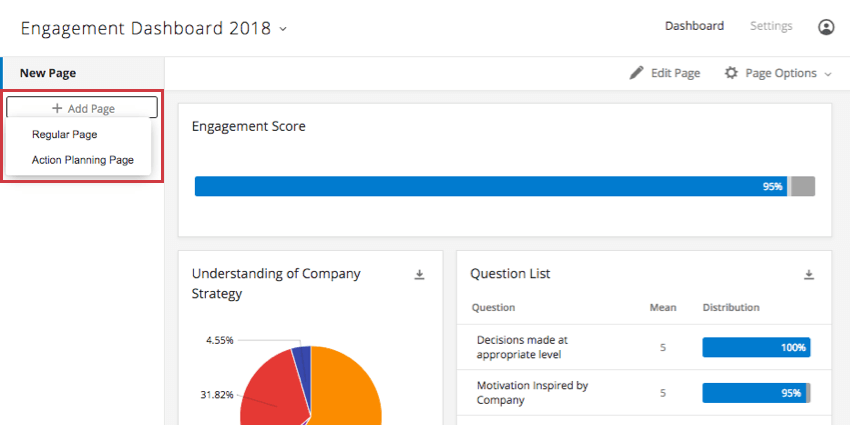Viewport: 850px width, 425px height.
Task: Open the Settings tab
Action: click(771, 26)
